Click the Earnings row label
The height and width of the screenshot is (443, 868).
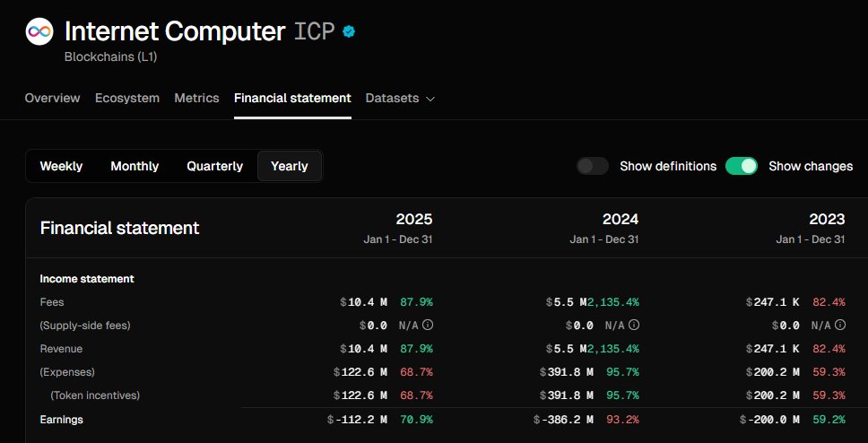click(62, 419)
